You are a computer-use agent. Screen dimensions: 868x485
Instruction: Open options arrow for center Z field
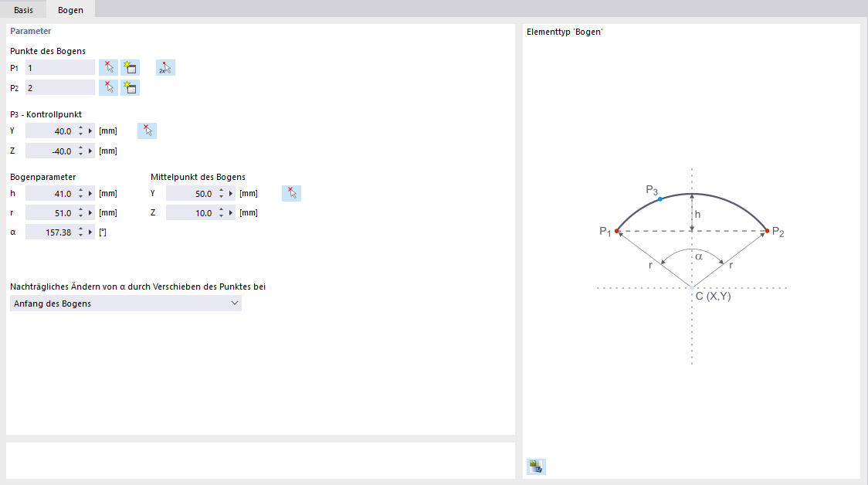(x=231, y=213)
